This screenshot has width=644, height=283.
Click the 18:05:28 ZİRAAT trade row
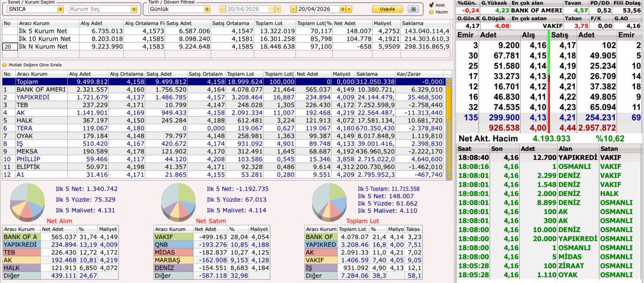pos(548,265)
